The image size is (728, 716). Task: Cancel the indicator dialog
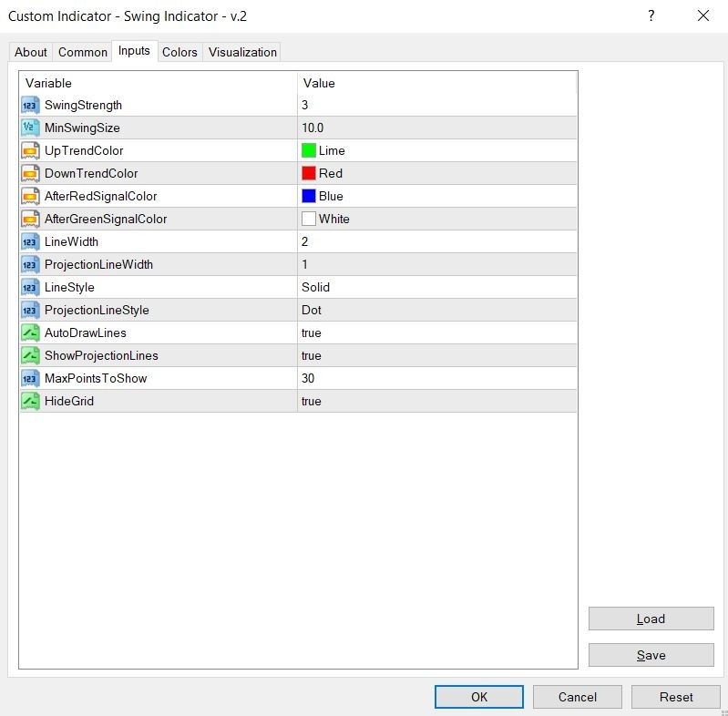pyautogui.click(x=577, y=697)
